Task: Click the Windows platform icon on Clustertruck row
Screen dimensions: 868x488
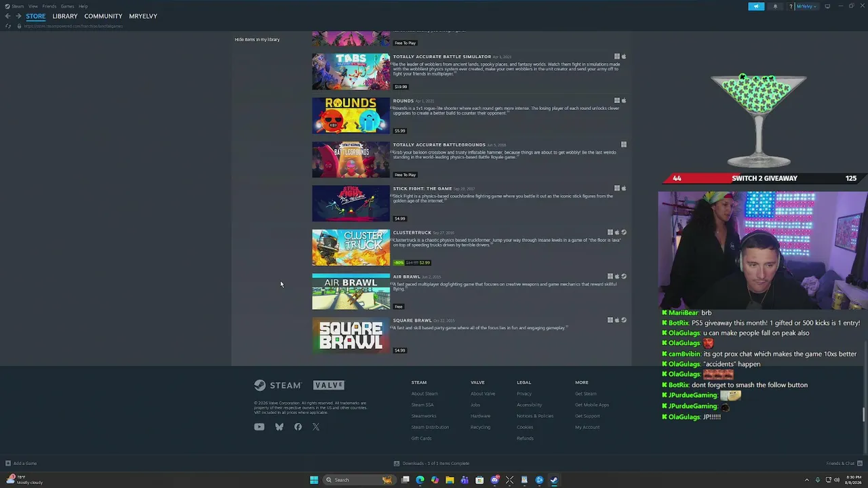Action: (610, 232)
